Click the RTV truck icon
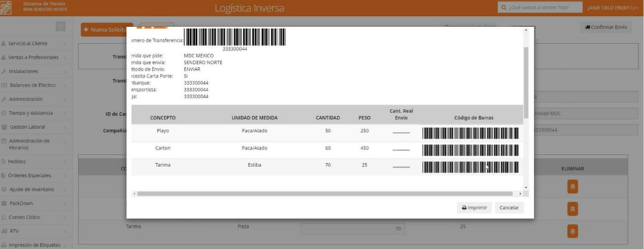This screenshot has height=249, width=644. (4, 231)
